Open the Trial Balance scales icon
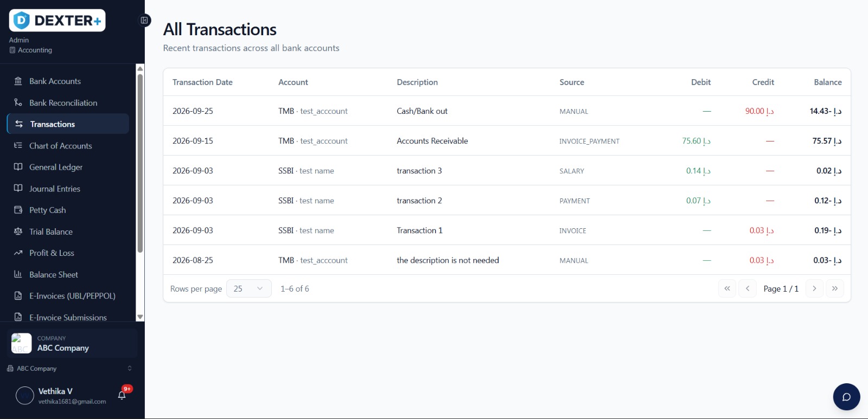The height and width of the screenshot is (419, 868). [x=18, y=231]
